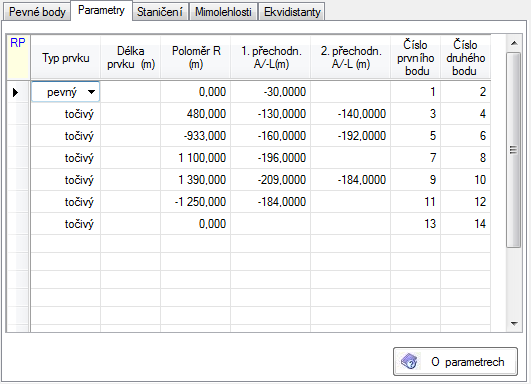
Task: Click the help icon beside O parametrech
Action: pyautogui.click(x=409, y=362)
